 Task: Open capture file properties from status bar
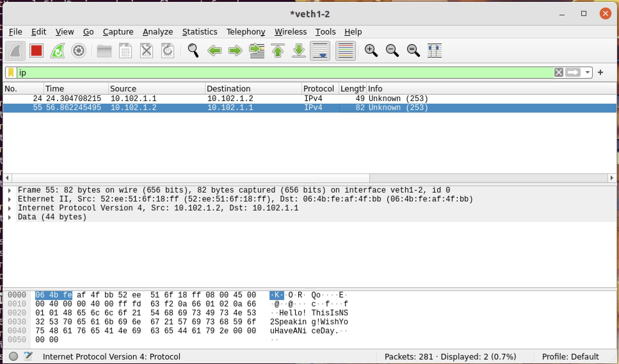pyautogui.click(x=28, y=356)
